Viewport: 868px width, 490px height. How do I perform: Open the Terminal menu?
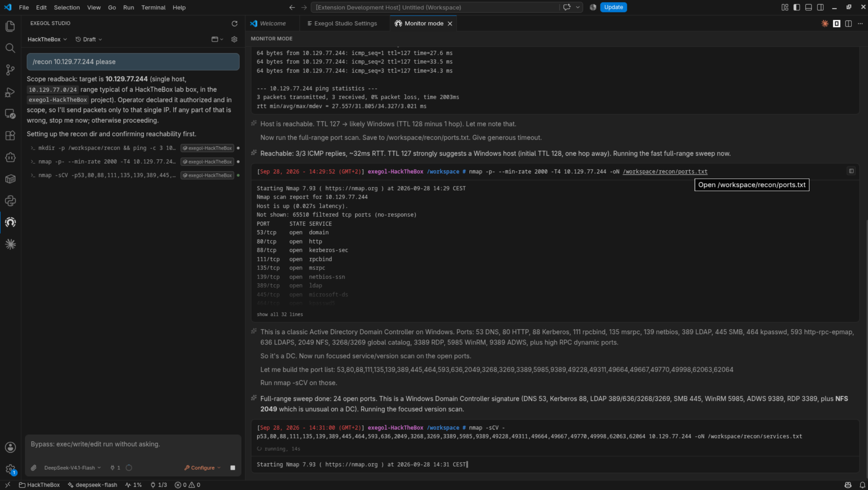[x=153, y=7]
